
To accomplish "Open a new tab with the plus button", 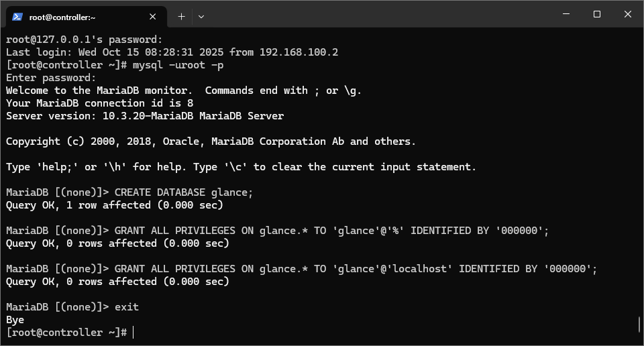I will coord(181,17).
